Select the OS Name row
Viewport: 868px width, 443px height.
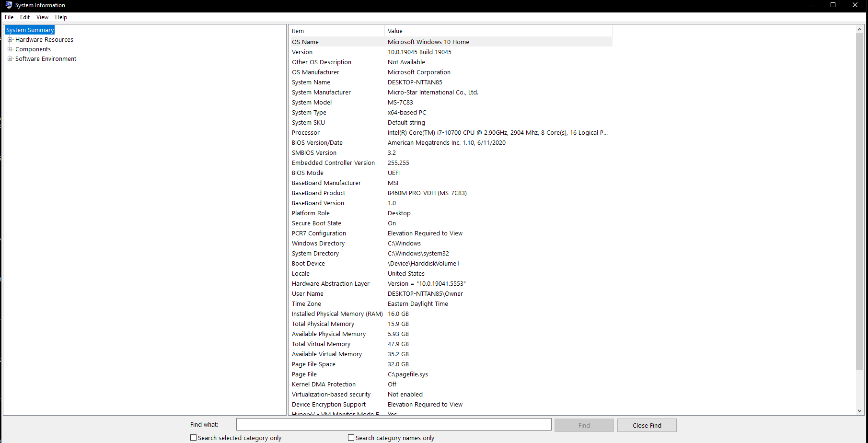pyautogui.click(x=451, y=42)
